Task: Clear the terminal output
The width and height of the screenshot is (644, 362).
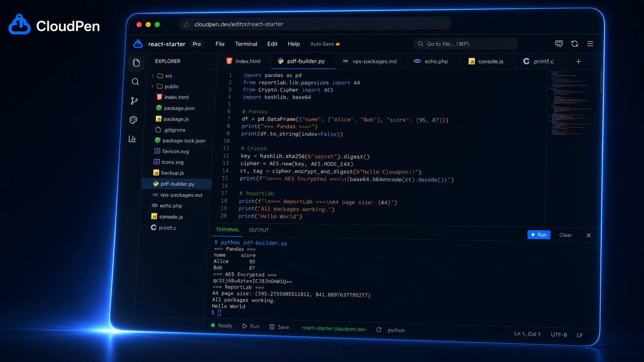Action: point(565,235)
